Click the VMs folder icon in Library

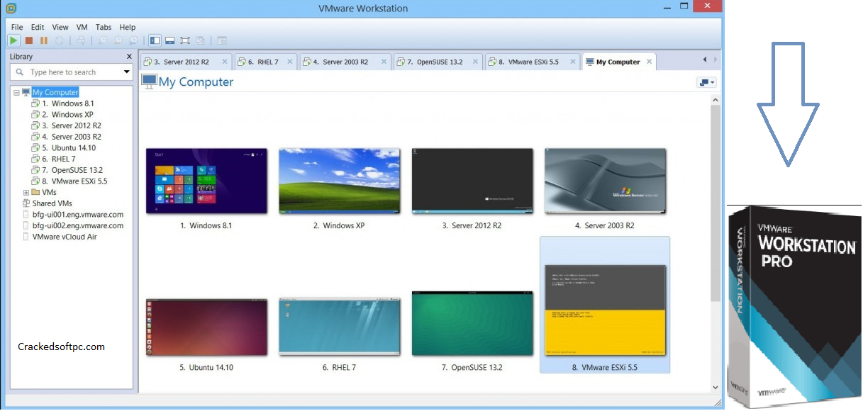(x=35, y=192)
